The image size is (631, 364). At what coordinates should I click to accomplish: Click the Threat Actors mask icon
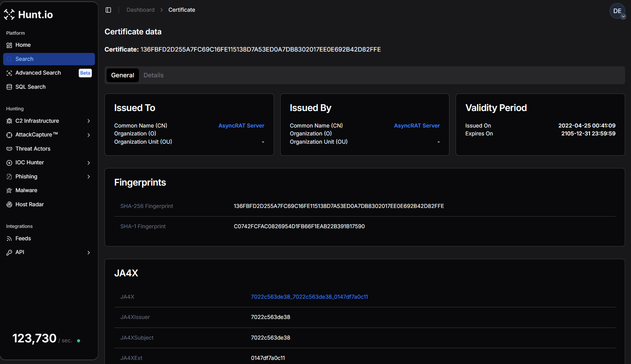point(9,149)
